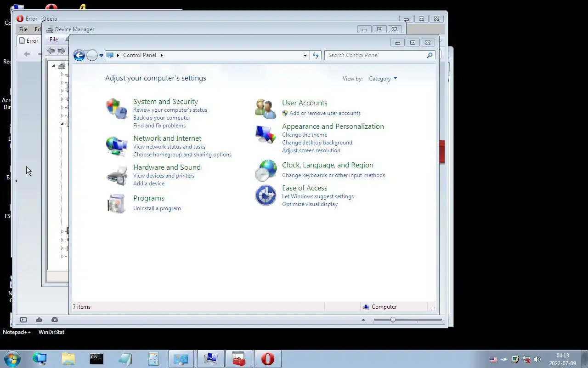Select the Error tab in Opera

tap(28, 40)
